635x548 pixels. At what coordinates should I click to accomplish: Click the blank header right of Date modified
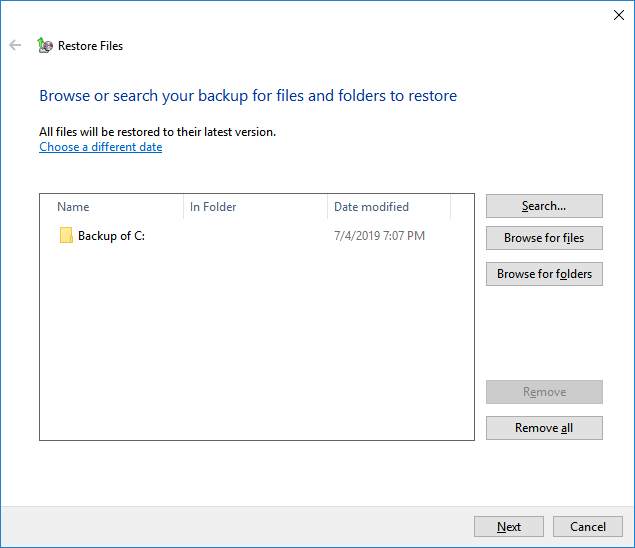coord(461,207)
